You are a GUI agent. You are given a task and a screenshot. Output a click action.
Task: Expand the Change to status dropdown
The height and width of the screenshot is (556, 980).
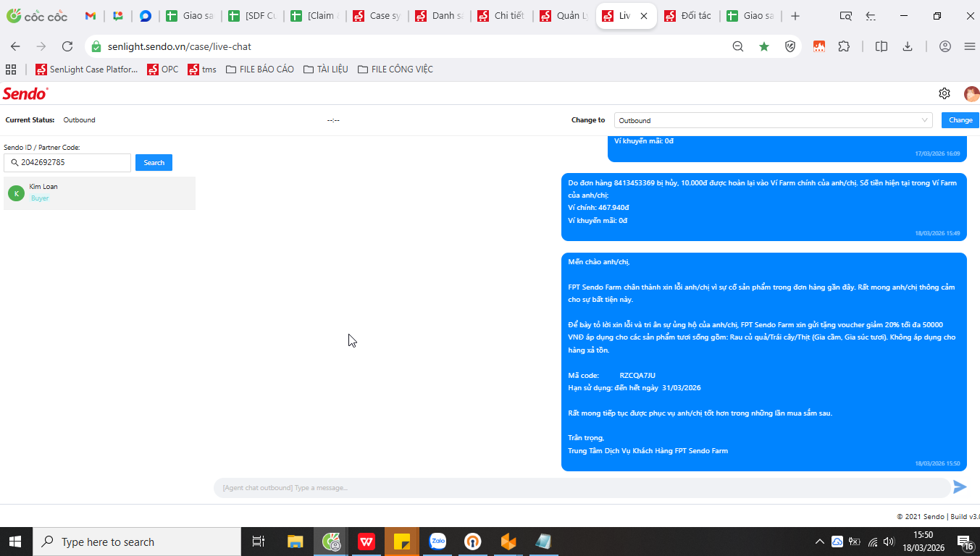point(774,120)
